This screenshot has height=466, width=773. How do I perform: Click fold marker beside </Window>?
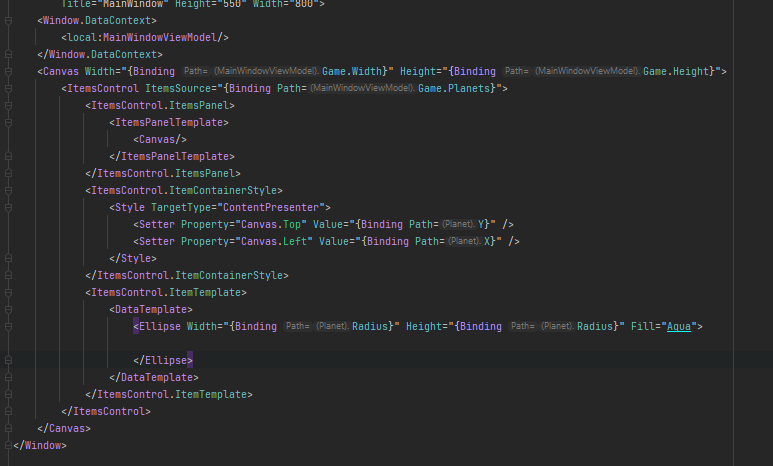(8, 446)
